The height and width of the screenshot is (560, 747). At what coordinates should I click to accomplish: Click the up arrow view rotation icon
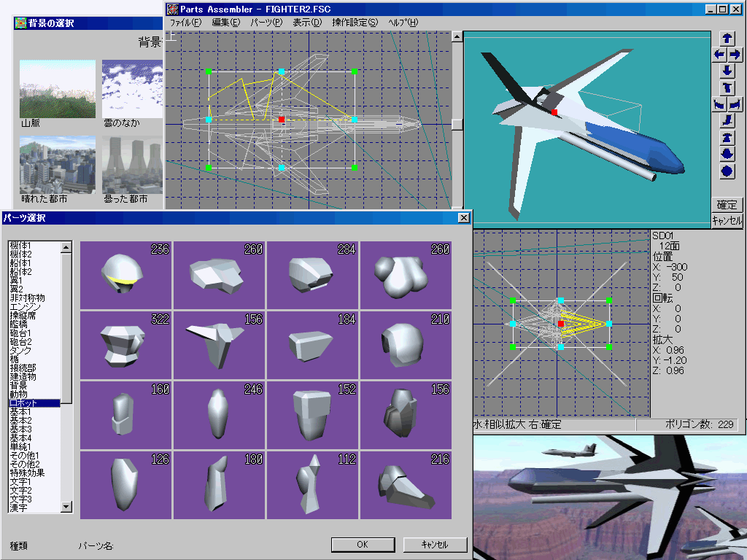click(727, 38)
